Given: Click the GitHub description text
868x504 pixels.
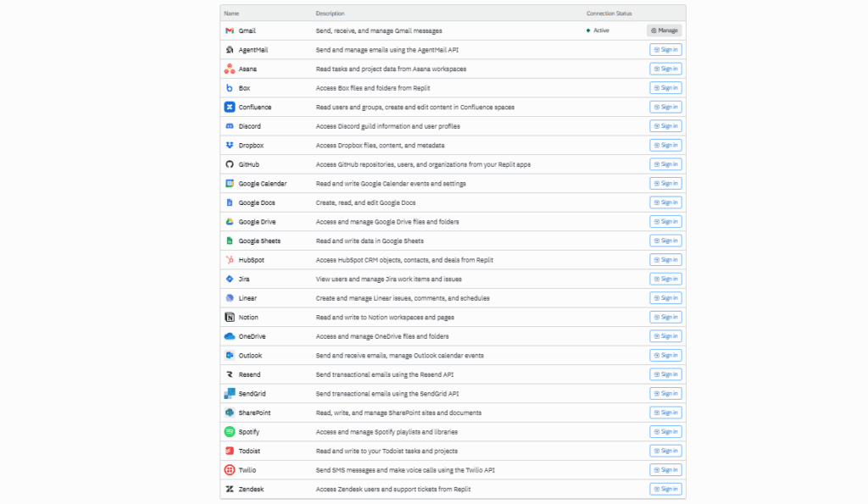Looking at the screenshot, I should [x=423, y=165].
